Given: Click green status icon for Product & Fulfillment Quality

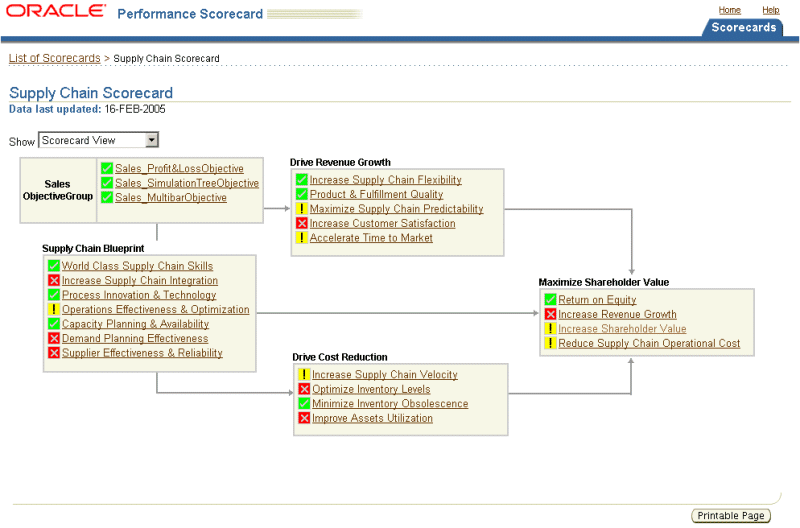Looking at the screenshot, I should click(x=302, y=194).
